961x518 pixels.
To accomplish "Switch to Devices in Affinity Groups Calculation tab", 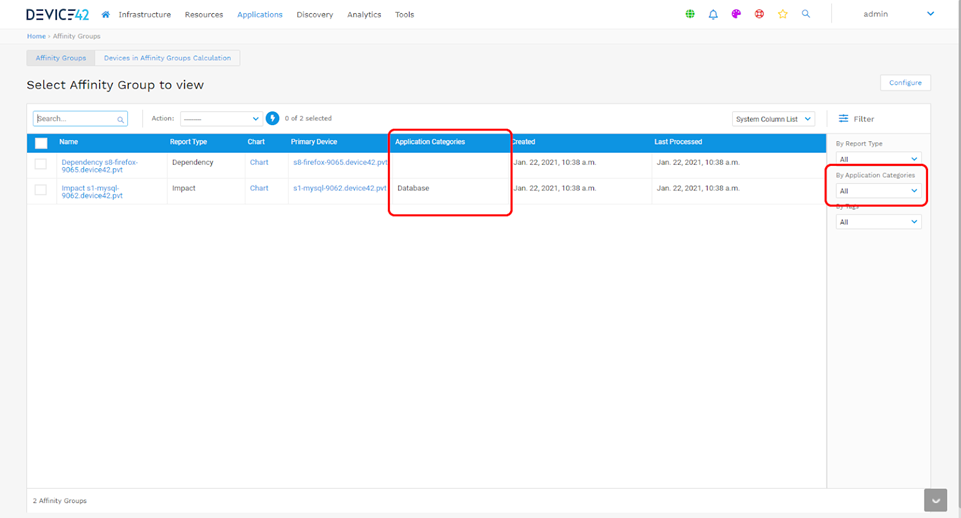I will point(167,58).
